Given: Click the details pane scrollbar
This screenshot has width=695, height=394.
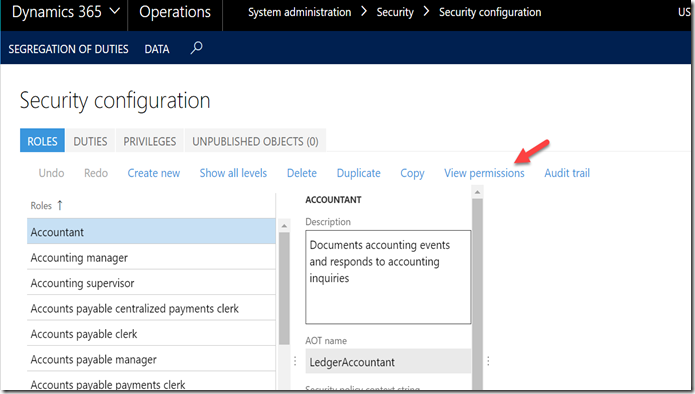Looking at the screenshot, I should (477, 294).
